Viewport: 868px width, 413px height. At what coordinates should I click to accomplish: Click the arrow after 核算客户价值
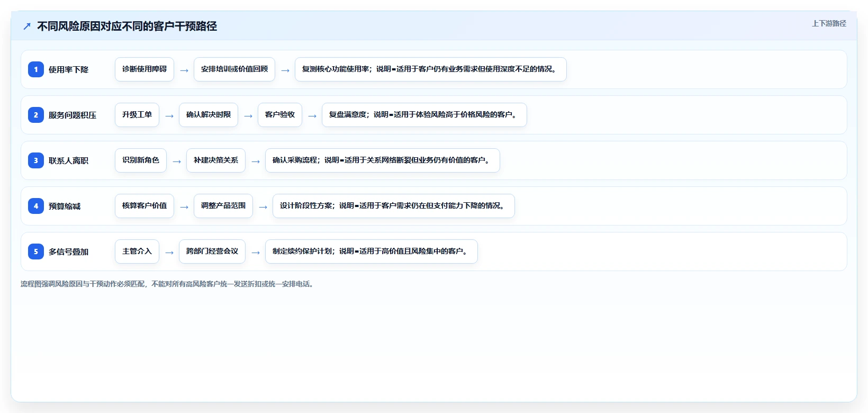point(184,207)
